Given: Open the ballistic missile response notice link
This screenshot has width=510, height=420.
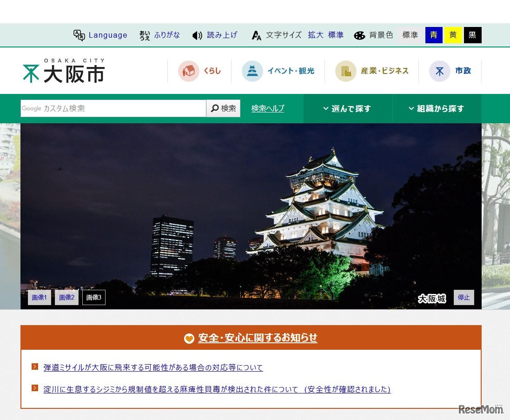Looking at the screenshot, I should click(x=152, y=367).
